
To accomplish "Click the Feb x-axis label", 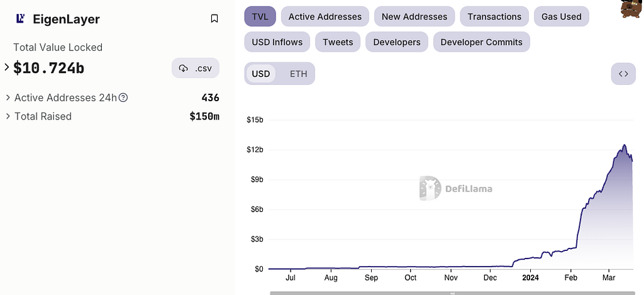I will [x=570, y=278].
